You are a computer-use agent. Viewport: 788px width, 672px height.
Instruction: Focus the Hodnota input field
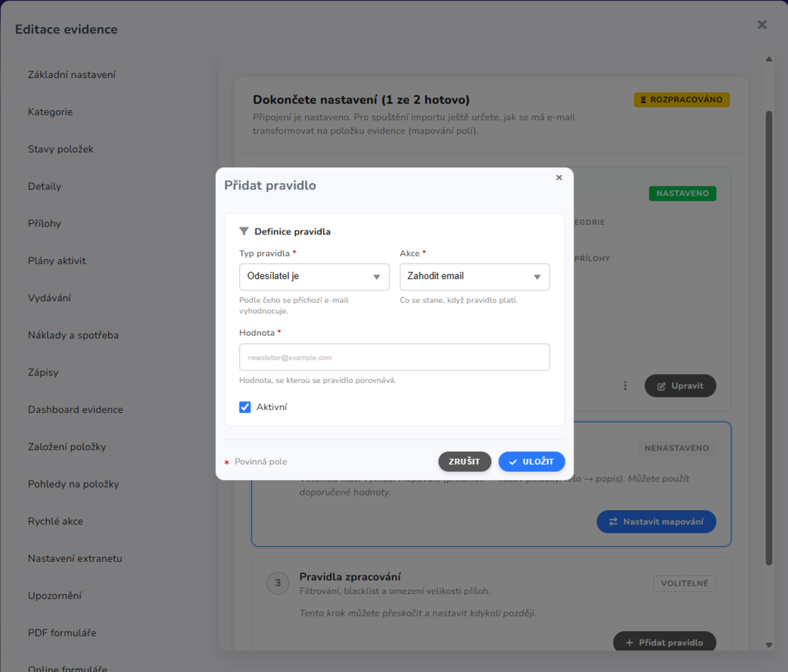[x=395, y=358]
